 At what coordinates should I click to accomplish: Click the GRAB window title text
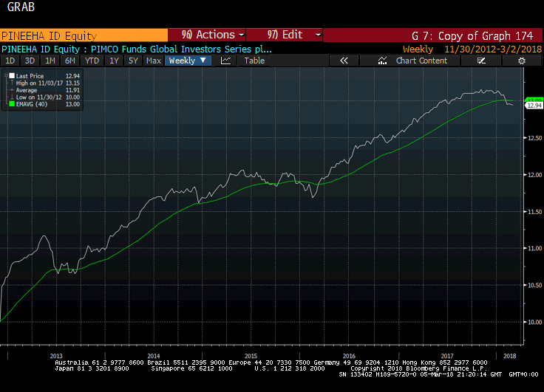click(x=21, y=7)
